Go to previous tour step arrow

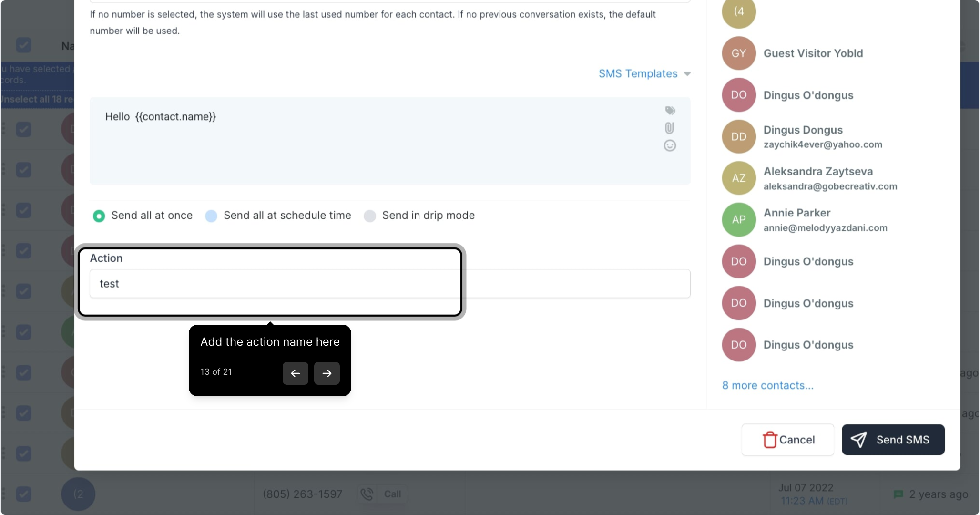(295, 373)
